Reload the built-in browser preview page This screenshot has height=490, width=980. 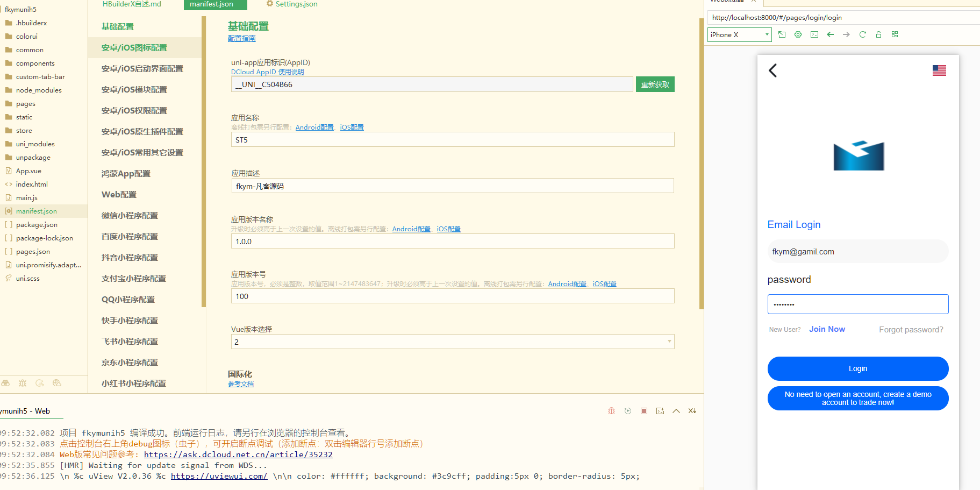pos(862,34)
